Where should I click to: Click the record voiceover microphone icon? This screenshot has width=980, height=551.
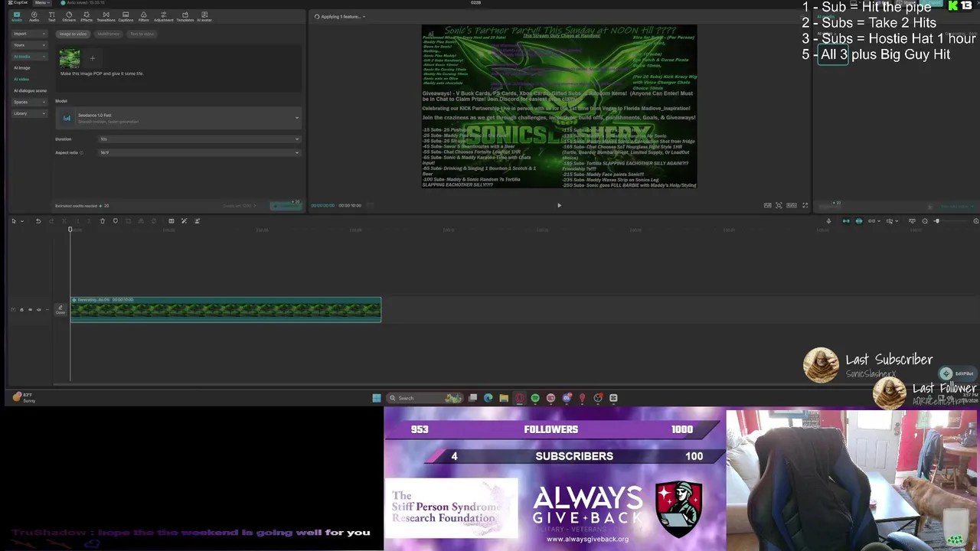pos(828,221)
